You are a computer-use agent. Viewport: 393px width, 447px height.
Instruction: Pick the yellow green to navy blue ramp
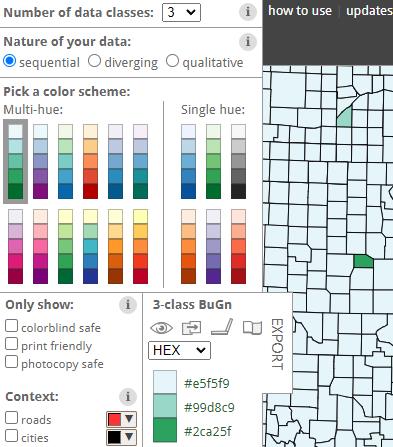click(90, 247)
